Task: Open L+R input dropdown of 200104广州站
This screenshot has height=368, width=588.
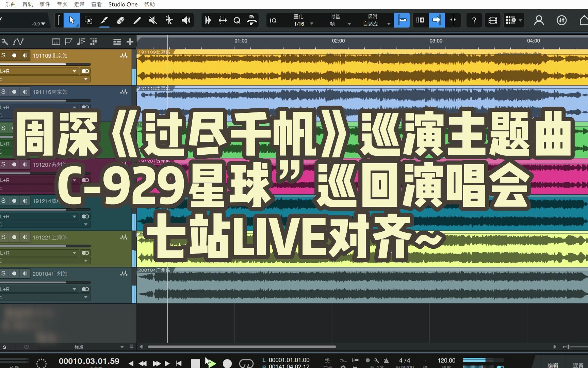Action: click(x=39, y=289)
